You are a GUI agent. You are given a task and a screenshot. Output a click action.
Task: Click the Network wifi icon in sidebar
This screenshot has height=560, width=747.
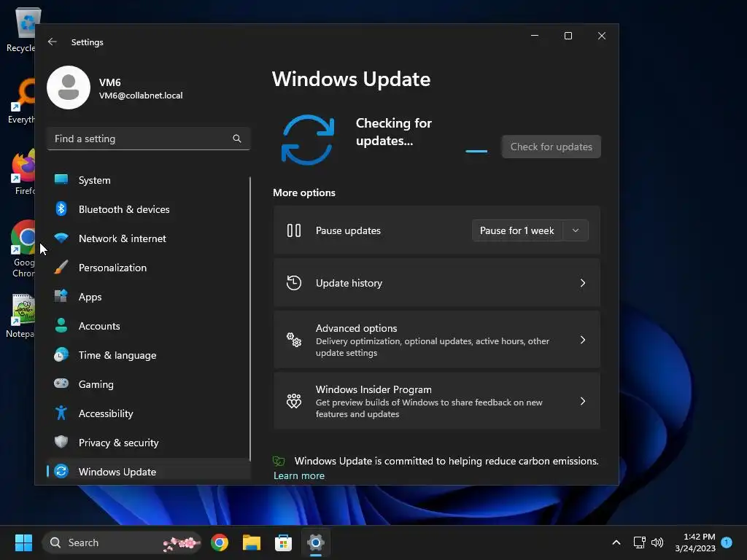61,238
